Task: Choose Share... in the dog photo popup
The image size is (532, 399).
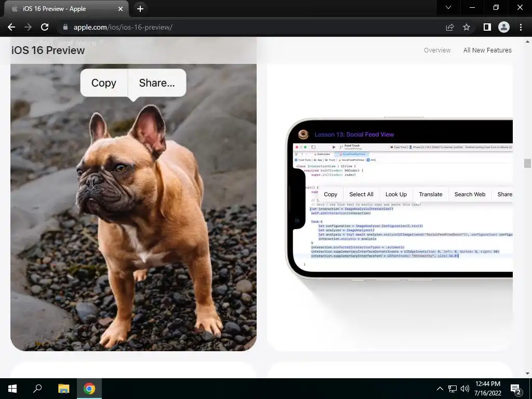Action: click(157, 83)
